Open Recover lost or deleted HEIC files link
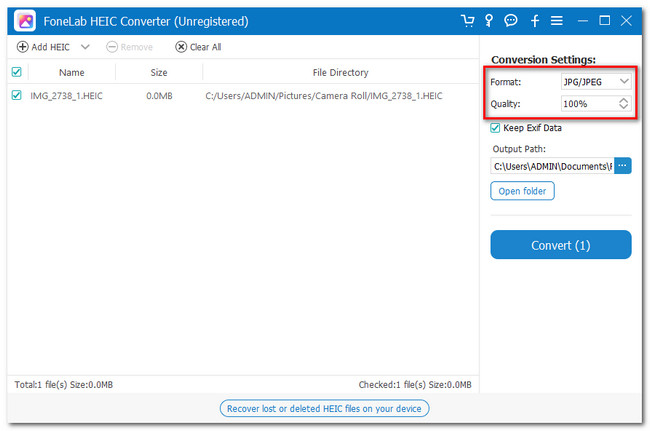The width and height of the screenshot is (650, 431). tap(324, 409)
